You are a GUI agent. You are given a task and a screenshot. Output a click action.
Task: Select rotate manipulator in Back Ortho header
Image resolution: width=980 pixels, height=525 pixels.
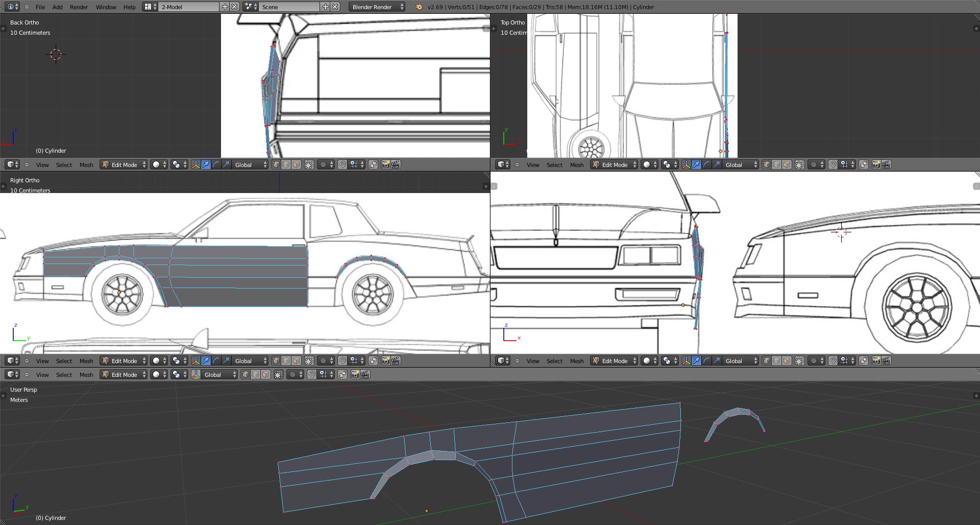tap(216, 164)
